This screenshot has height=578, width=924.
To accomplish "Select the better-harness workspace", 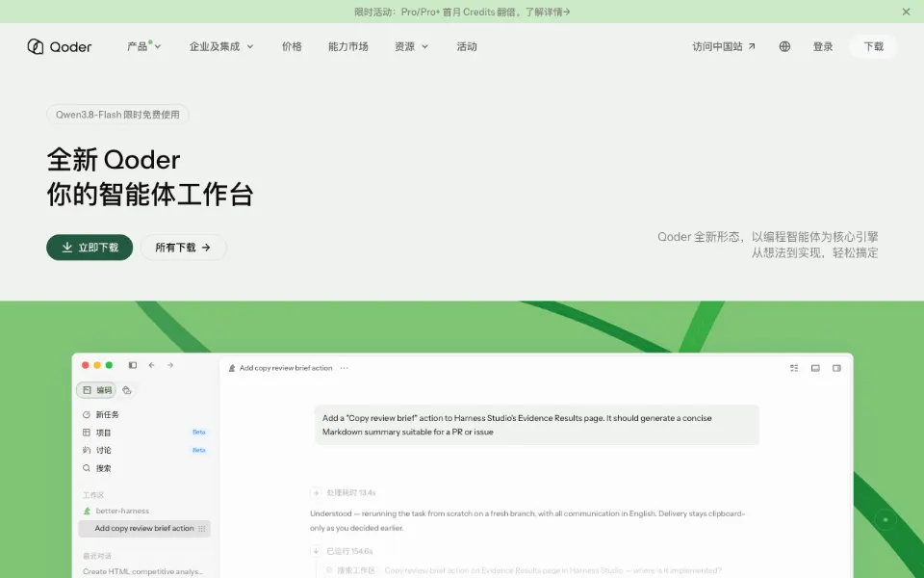I will (116, 511).
